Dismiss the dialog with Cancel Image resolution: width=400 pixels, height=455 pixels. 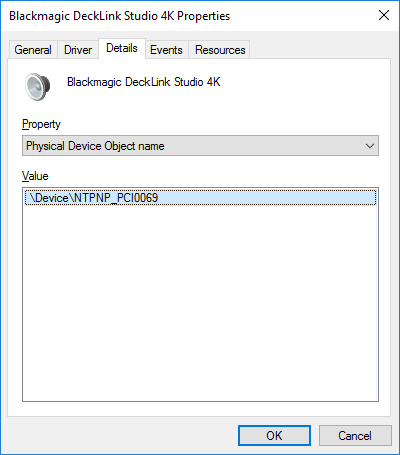pyautogui.click(x=355, y=435)
